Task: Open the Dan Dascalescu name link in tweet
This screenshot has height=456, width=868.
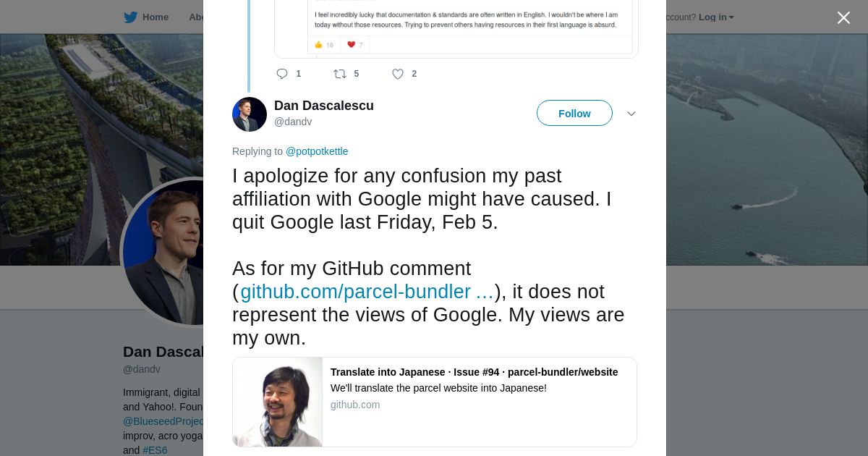Action: [x=324, y=106]
